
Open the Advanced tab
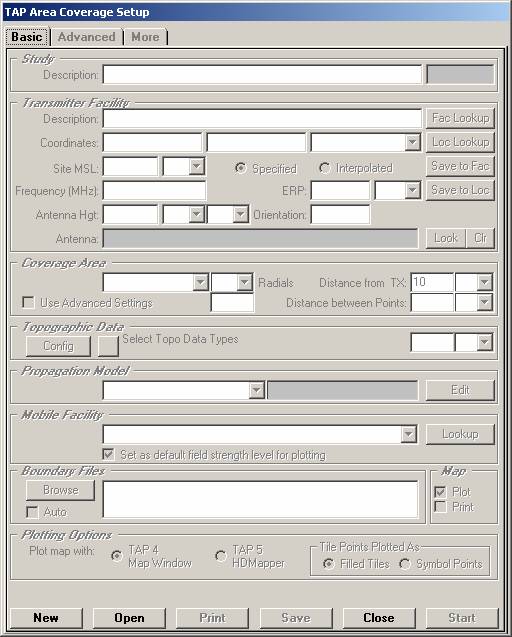click(87, 37)
